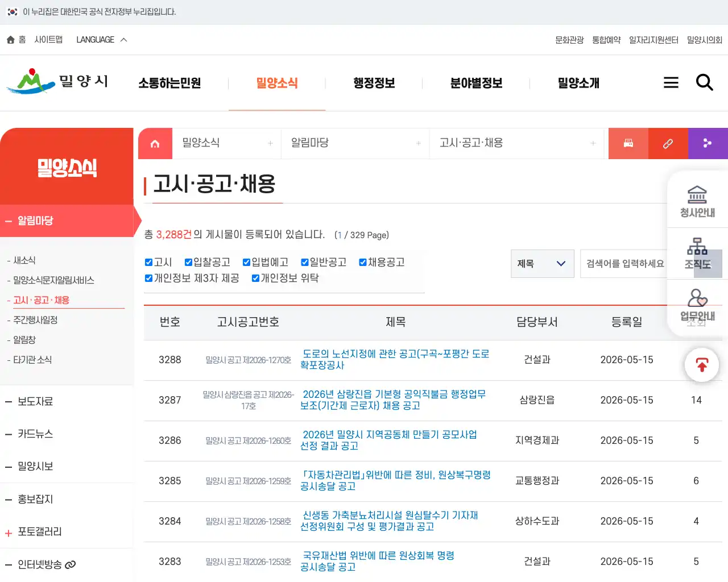The height and width of the screenshot is (582, 728).
Task: Select 밀양소식문자알림서비스 sidebar item
Action: click(53, 280)
